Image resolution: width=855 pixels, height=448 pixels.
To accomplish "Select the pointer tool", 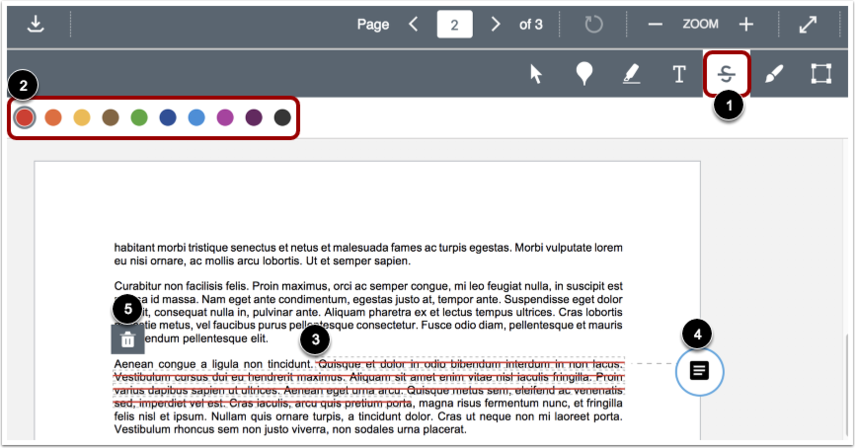I will click(536, 74).
